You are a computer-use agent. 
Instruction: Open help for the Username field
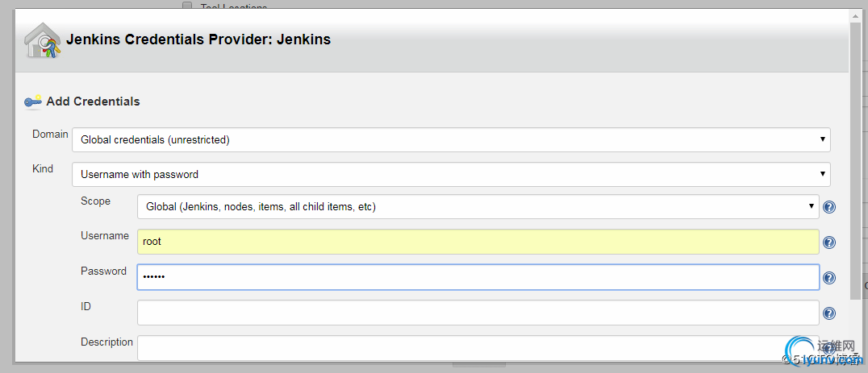point(828,242)
